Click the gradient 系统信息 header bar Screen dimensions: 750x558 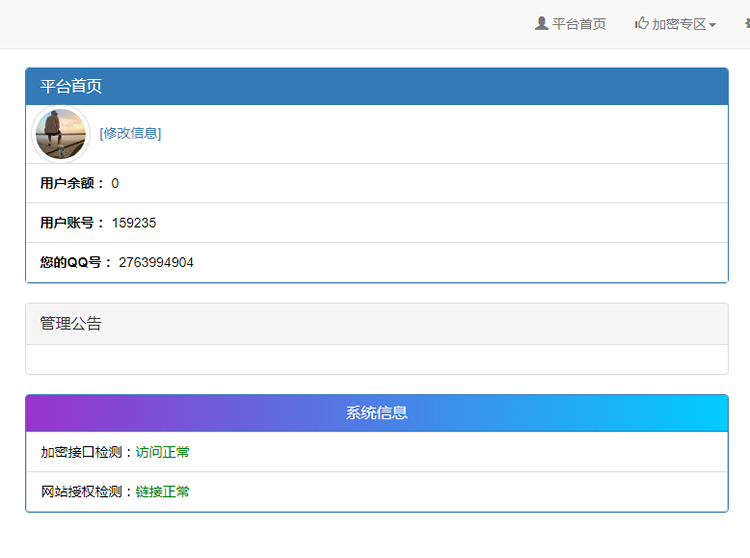pos(376,413)
